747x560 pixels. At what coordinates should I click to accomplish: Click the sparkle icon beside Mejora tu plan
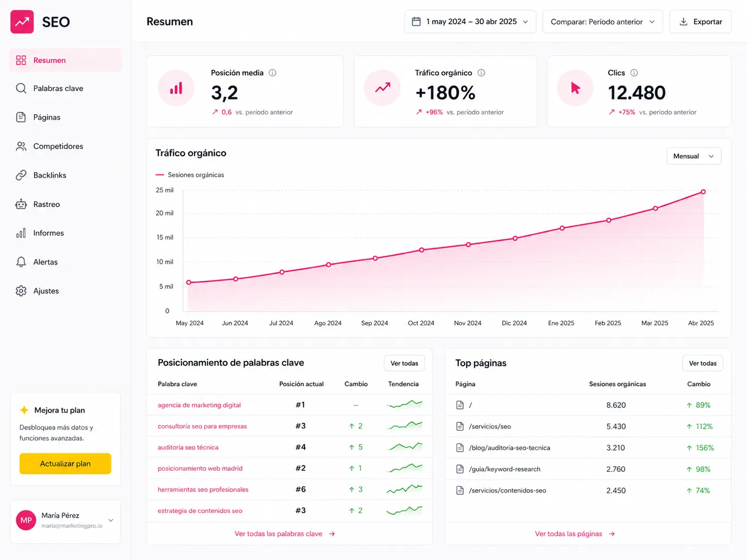pos(24,410)
